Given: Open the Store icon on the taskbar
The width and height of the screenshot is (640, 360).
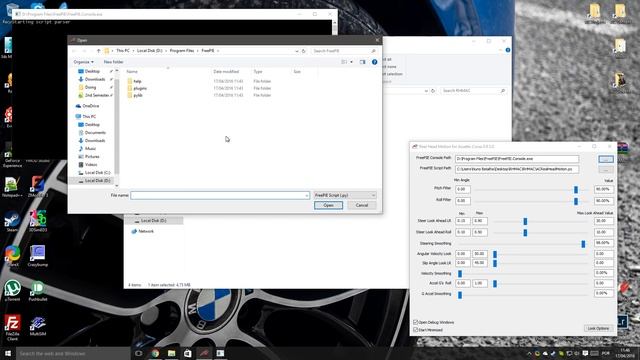Looking at the screenshot, I should (188, 353).
